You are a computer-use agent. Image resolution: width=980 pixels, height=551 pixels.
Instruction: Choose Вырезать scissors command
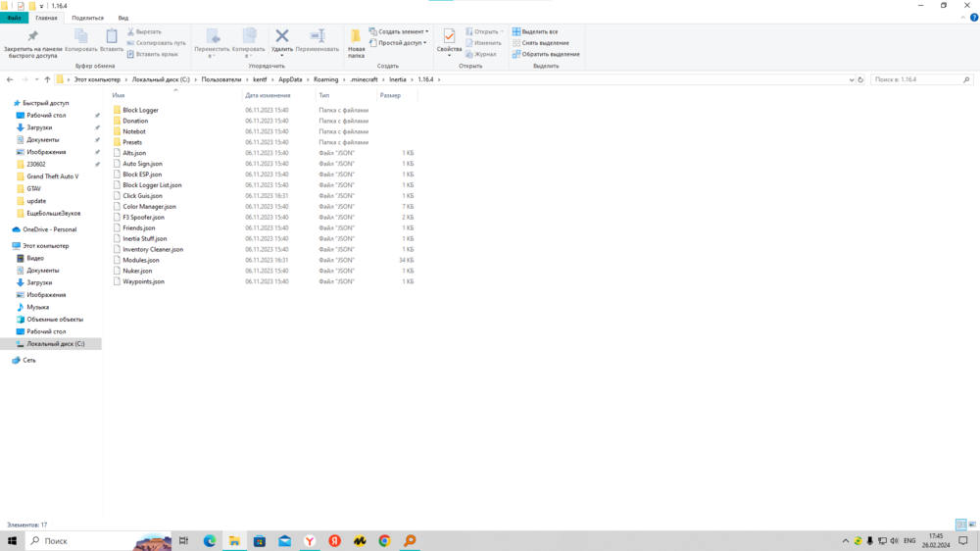click(x=144, y=31)
